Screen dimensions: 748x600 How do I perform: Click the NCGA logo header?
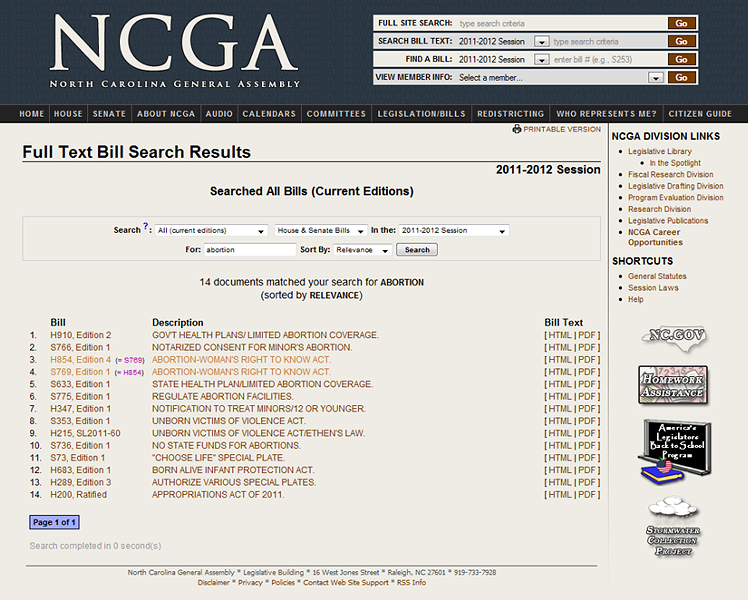(x=175, y=50)
